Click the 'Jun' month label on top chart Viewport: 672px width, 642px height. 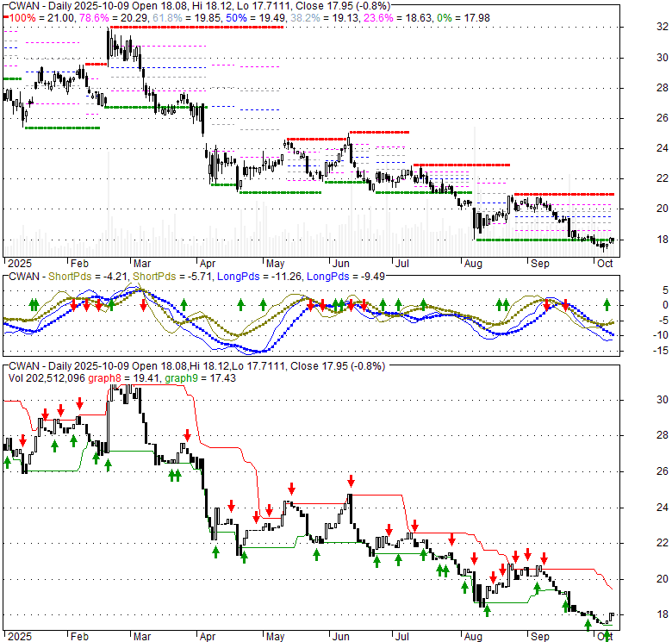[341, 263]
